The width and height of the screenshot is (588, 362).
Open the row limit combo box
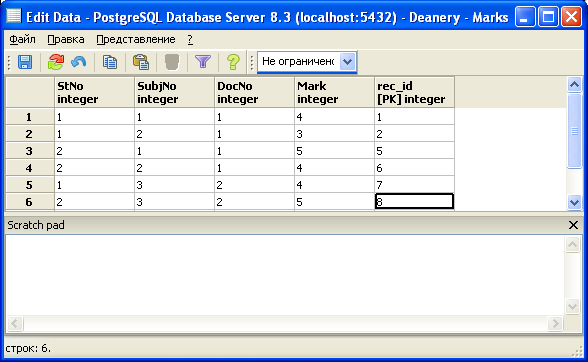(x=307, y=62)
